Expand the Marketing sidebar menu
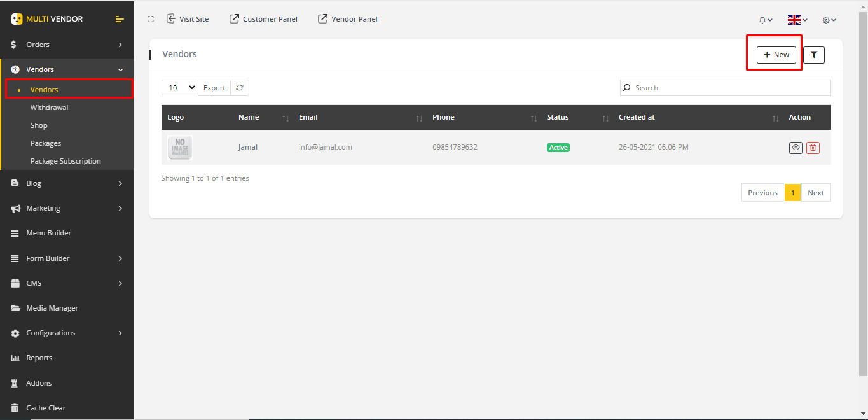 click(x=67, y=208)
